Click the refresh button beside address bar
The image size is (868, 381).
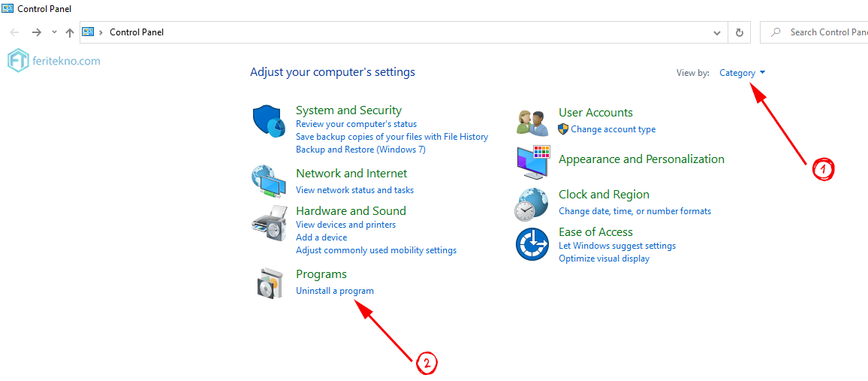739,32
